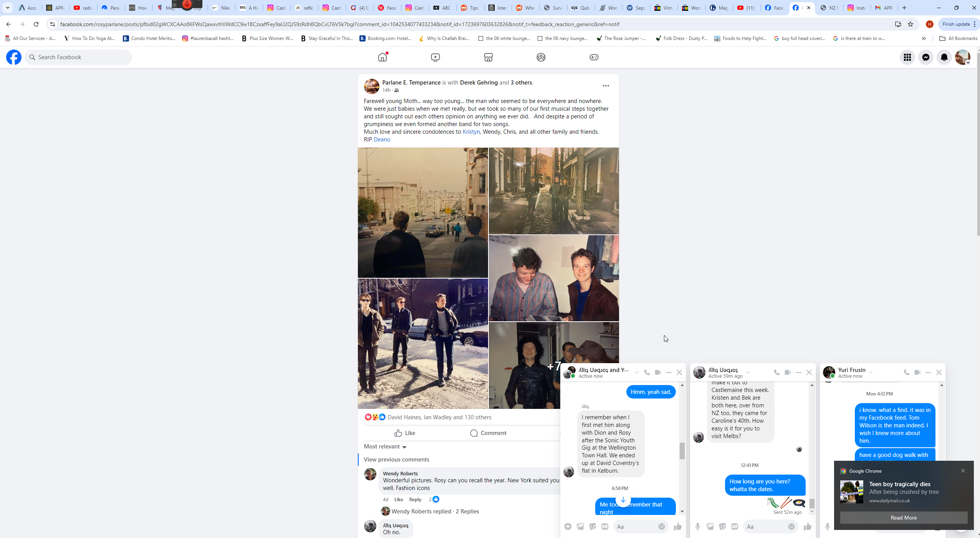The image size is (980, 538).
Task: Start video call in Yuri Frusin chat
Action: click(x=917, y=372)
